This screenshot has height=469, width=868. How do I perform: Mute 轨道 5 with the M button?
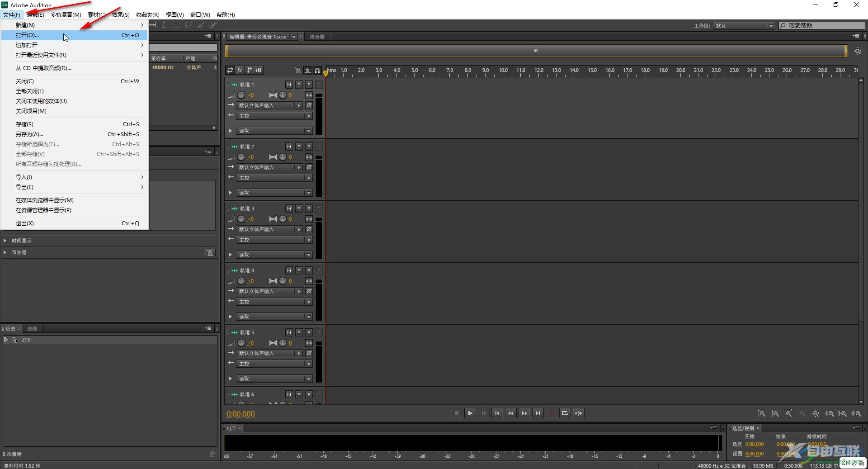tap(289, 332)
